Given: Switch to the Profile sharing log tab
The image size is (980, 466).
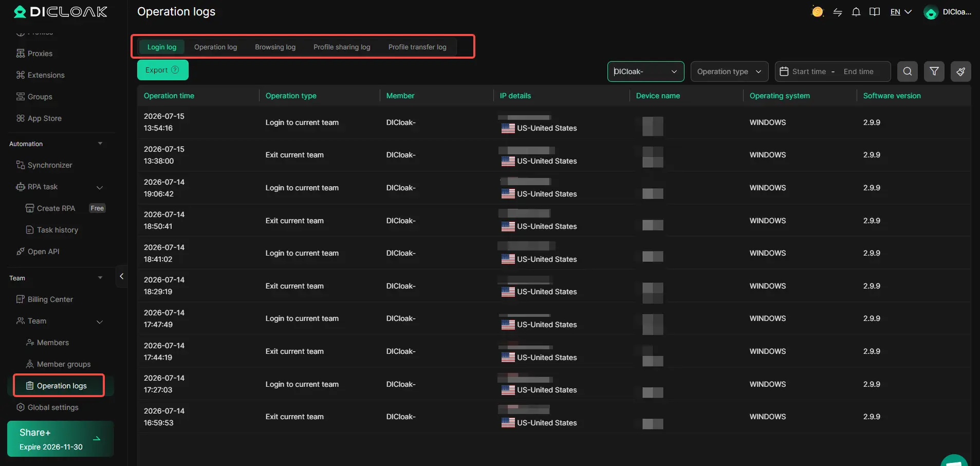Looking at the screenshot, I should click(x=342, y=47).
